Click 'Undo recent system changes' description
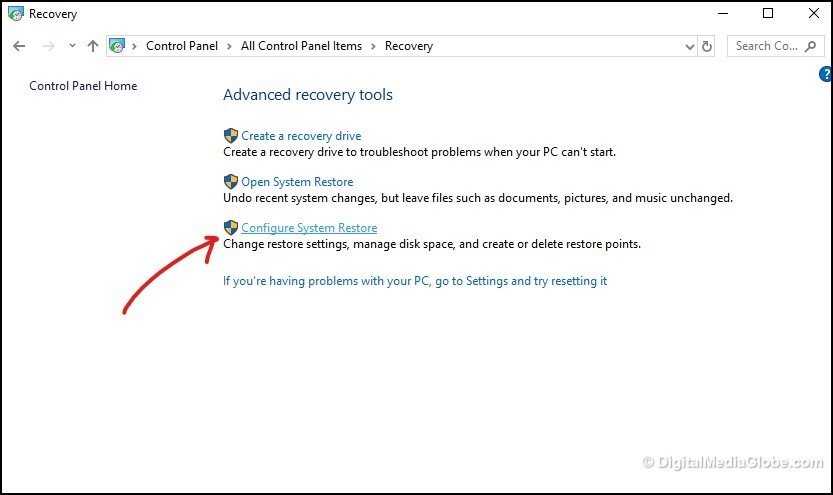Image resolution: width=833 pixels, height=495 pixels. tap(478, 198)
